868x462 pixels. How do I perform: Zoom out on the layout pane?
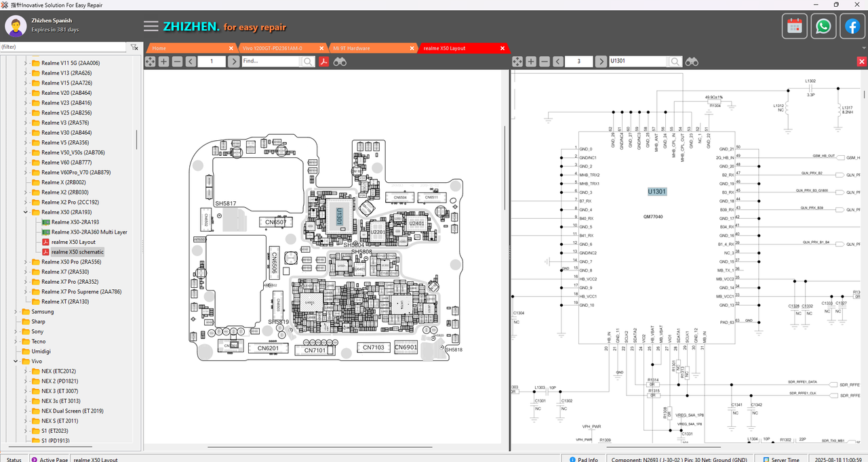click(x=177, y=62)
